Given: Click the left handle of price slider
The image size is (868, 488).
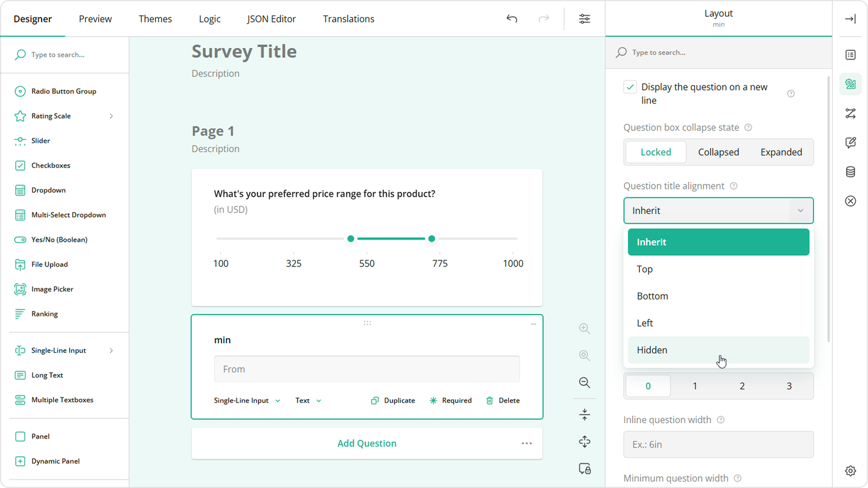Looking at the screenshot, I should pos(351,239).
